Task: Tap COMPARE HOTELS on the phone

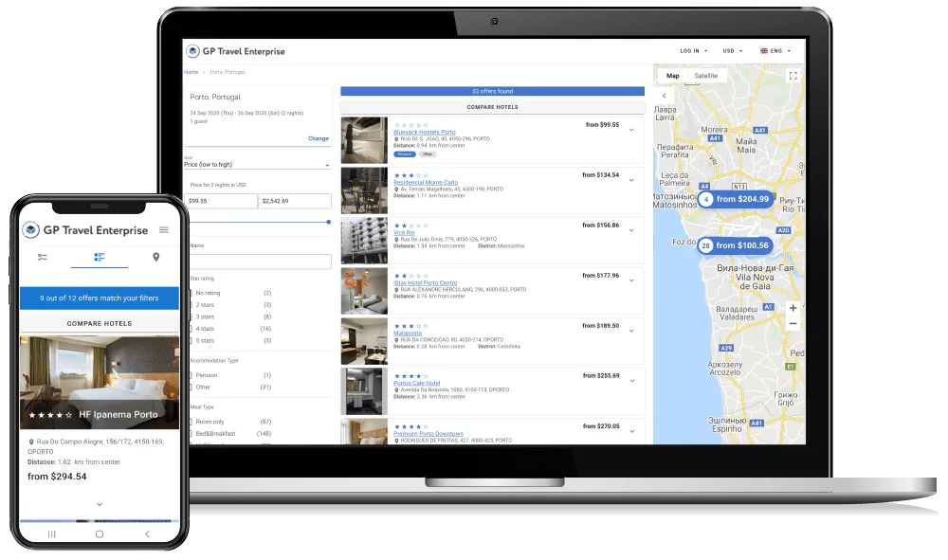Action: [x=100, y=323]
